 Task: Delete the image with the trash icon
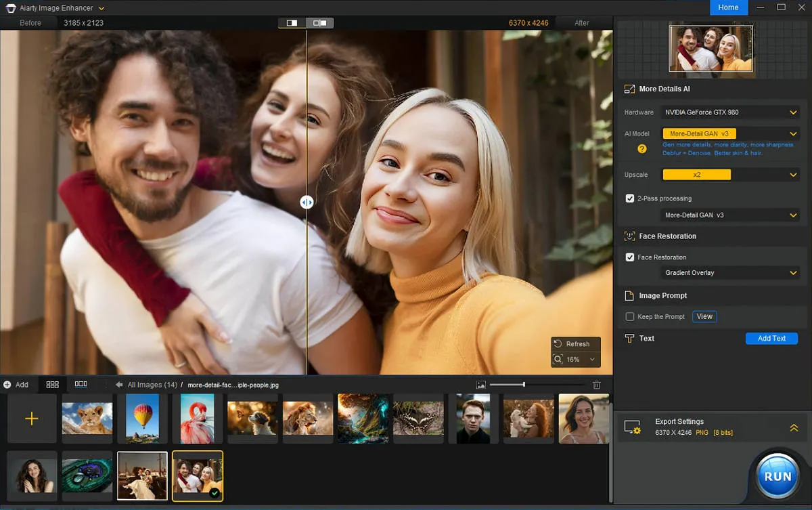(x=596, y=385)
